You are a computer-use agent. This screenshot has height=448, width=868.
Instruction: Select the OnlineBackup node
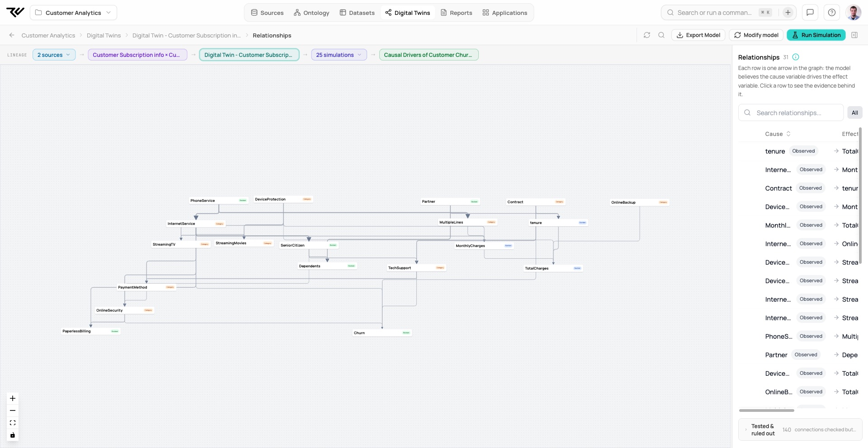point(640,203)
